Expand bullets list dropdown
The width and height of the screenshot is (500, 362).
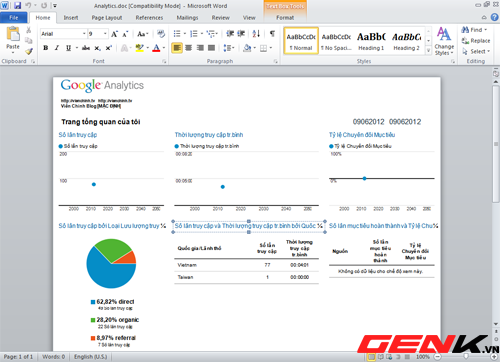(x=185, y=34)
